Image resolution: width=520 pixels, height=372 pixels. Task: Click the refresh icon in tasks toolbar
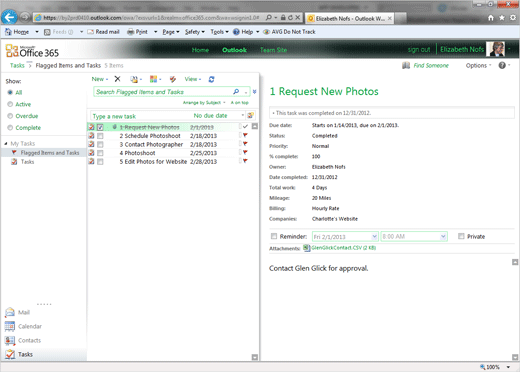pos(211,79)
